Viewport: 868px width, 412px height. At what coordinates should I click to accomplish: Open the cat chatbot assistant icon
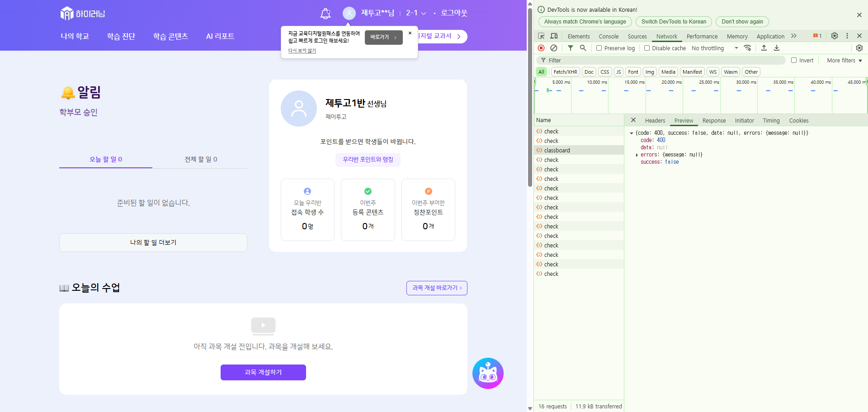[x=488, y=374]
